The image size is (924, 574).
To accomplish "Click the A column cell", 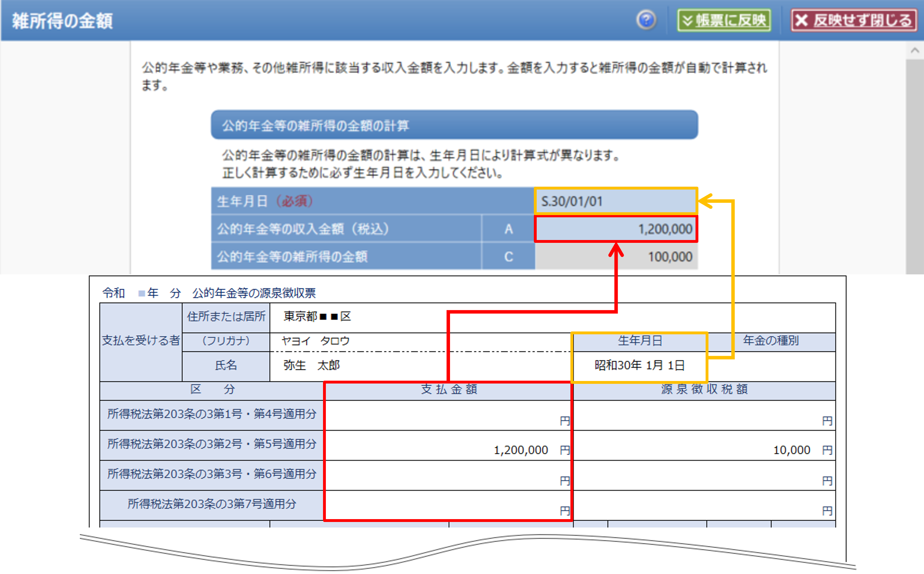I will tap(508, 229).
